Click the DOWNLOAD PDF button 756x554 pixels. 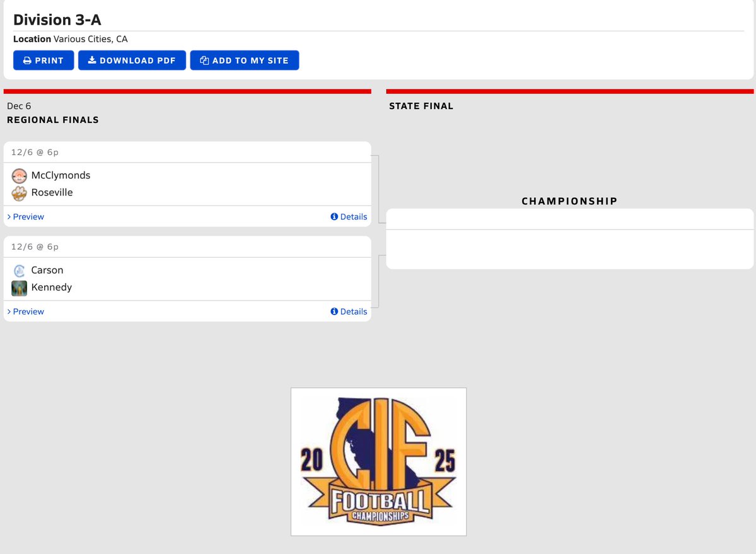click(132, 61)
